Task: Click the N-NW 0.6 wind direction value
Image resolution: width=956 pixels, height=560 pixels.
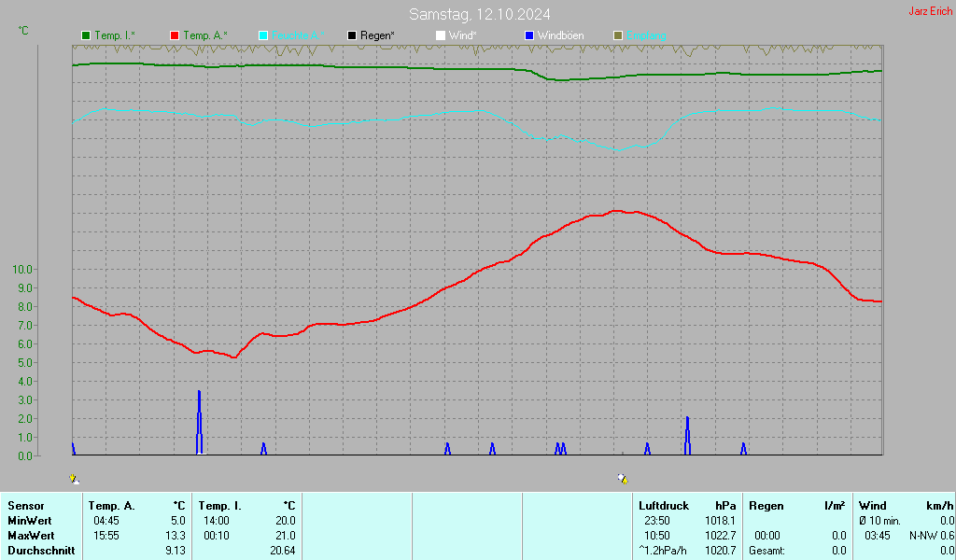Action: [x=932, y=536]
